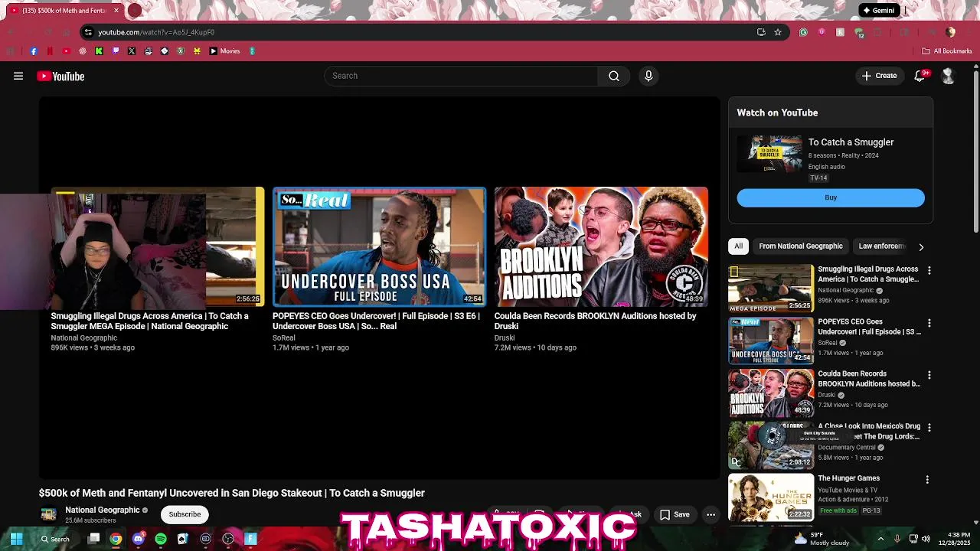Select the Law enforcement chip

tap(881, 246)
